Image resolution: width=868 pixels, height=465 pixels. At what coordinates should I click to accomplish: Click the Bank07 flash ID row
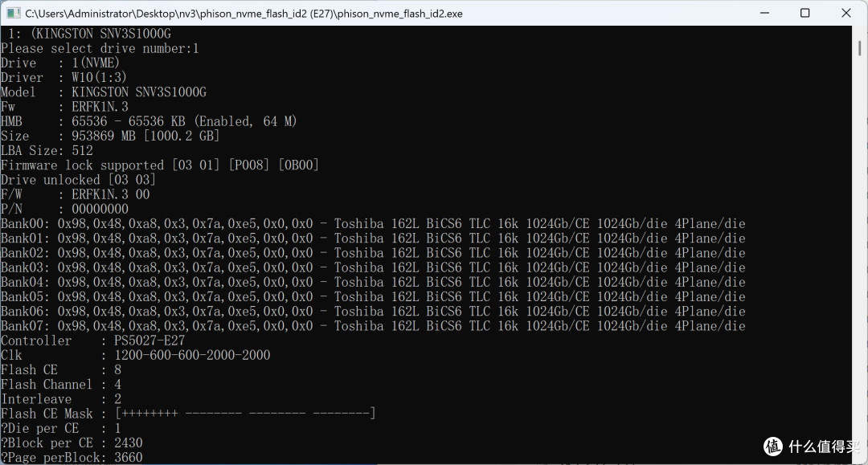[x=373, y=326]
